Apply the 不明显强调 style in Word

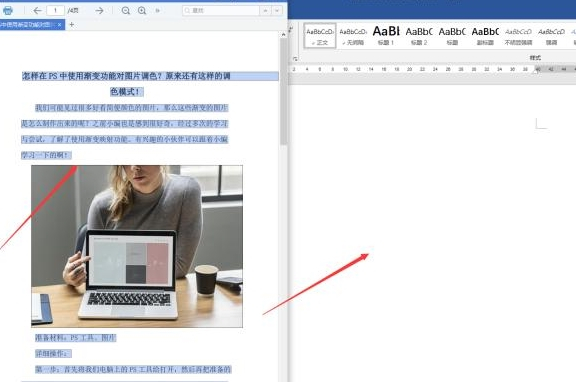pos(518,36)
